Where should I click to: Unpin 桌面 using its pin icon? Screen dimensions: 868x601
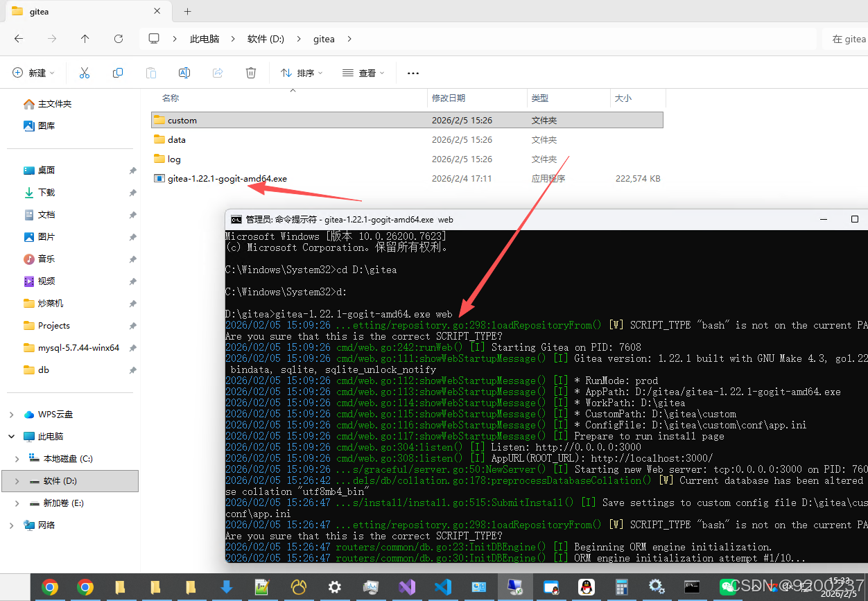(x=132, y=170)
